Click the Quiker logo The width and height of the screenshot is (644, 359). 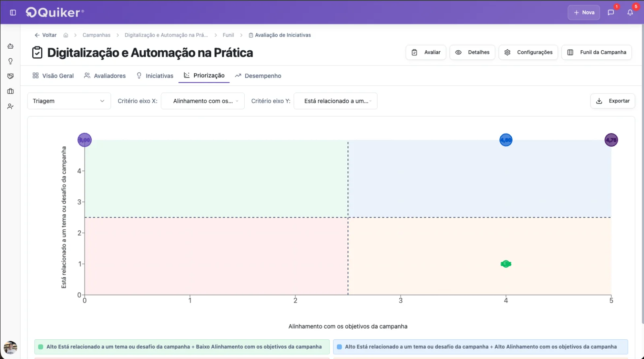(55, 12)
